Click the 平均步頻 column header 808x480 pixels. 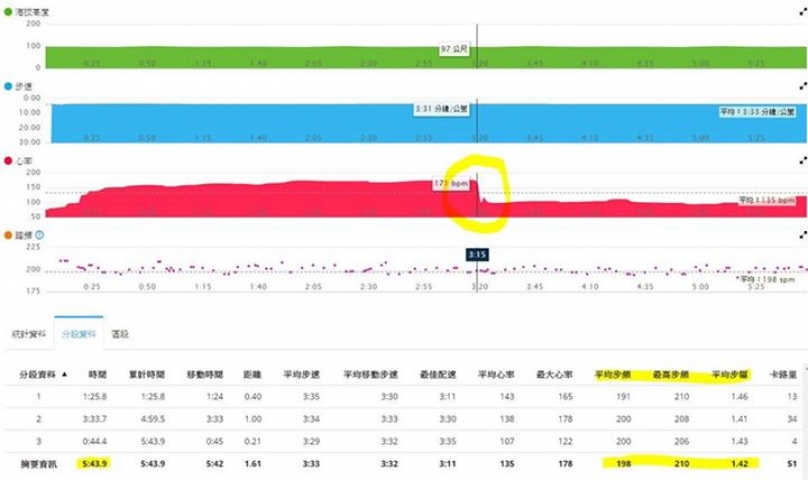point(613,374)
